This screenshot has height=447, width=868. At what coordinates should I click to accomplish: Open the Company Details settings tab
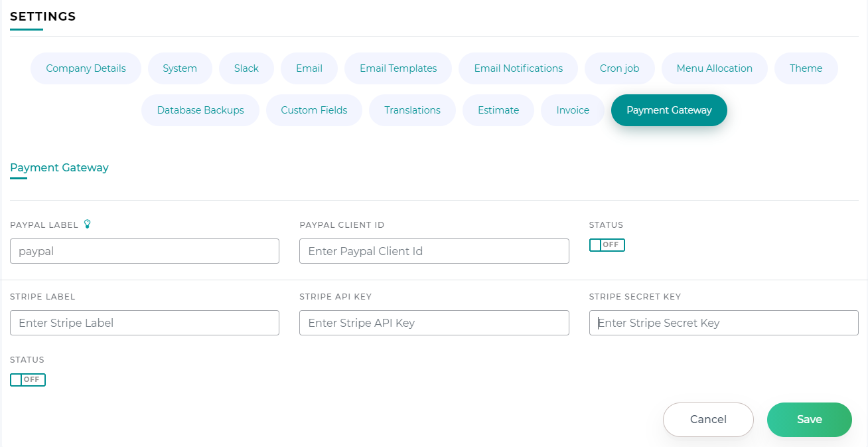[86, 68]
